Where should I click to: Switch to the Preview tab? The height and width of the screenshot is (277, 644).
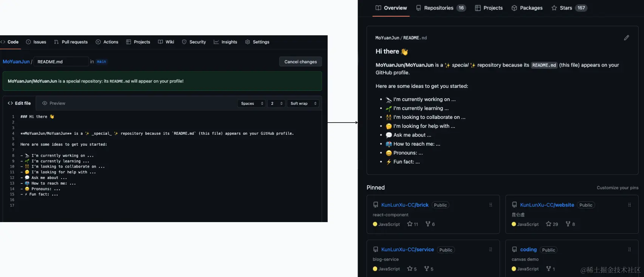click(x=54, y=103)
